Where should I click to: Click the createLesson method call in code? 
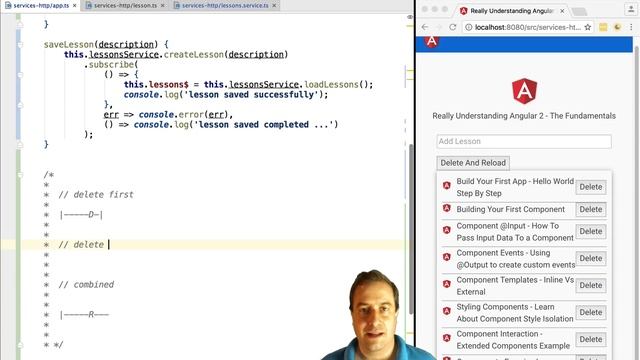[x=193, y=55]
